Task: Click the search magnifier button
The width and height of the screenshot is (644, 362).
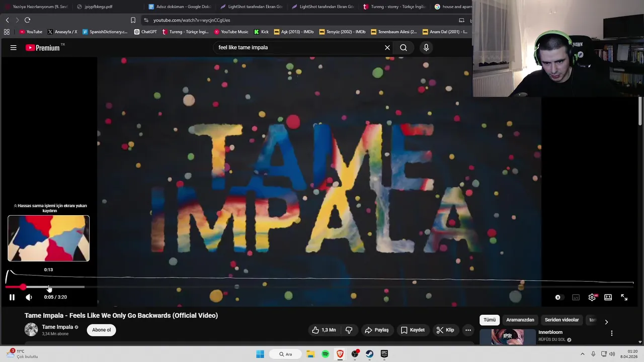Action: coord(404,48)
